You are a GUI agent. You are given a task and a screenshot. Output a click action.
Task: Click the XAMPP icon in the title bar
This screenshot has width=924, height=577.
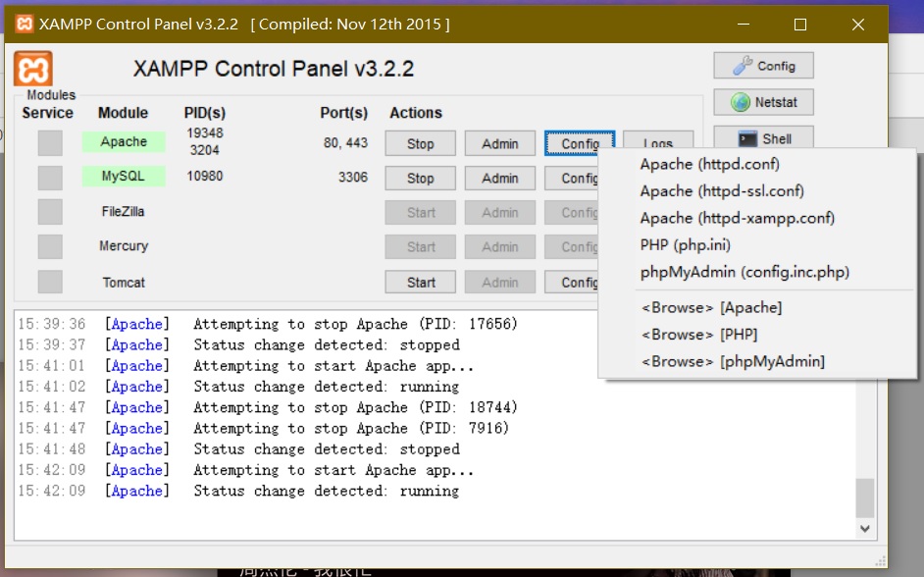tap(25, 24)
